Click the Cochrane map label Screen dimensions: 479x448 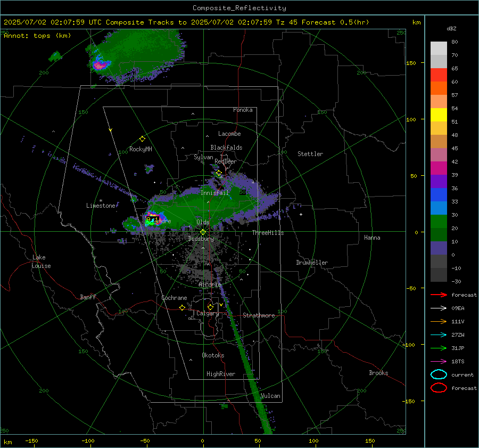[x=174, y=298]
